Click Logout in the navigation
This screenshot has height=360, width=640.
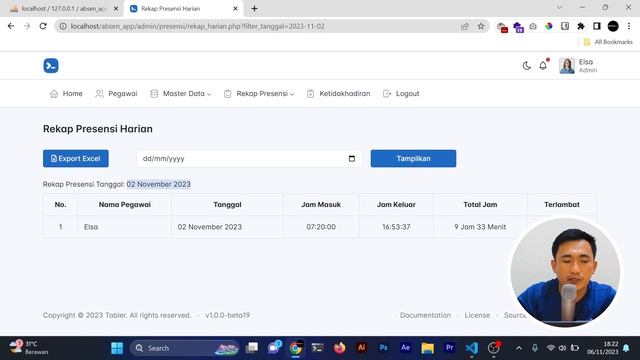click(x=401, y=93)
